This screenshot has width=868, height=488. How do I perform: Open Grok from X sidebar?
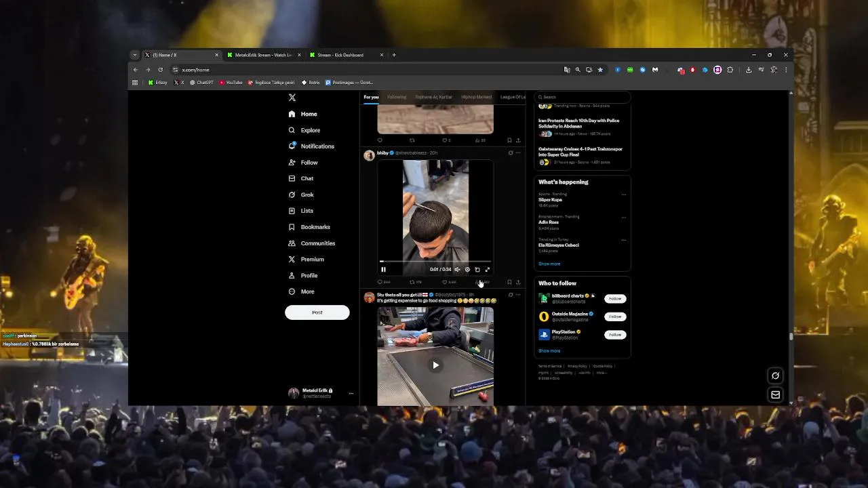301,195
